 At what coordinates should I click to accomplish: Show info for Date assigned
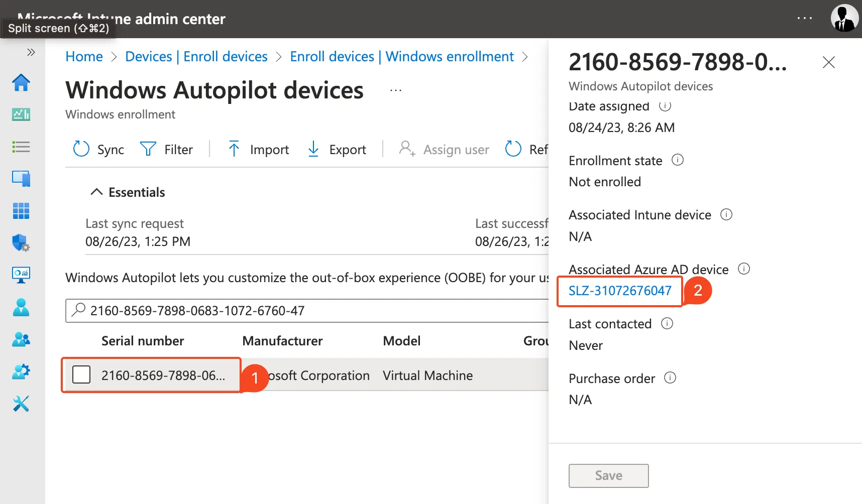point(665,105)
